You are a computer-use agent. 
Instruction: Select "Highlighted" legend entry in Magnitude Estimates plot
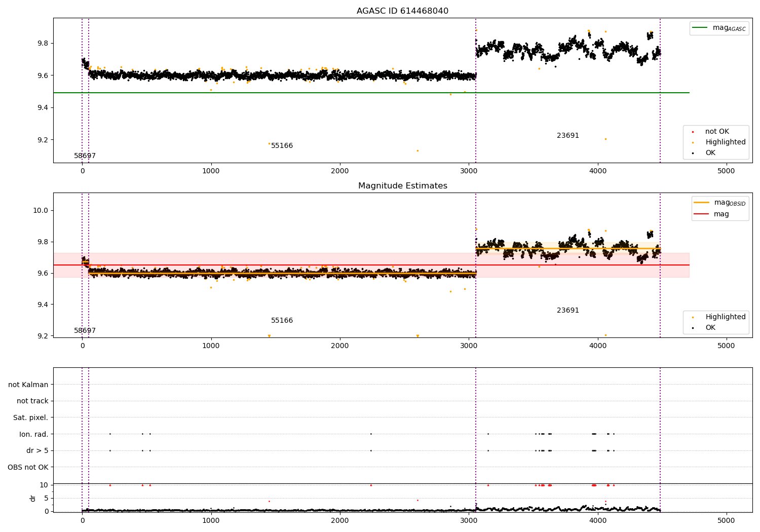(725, 317)
